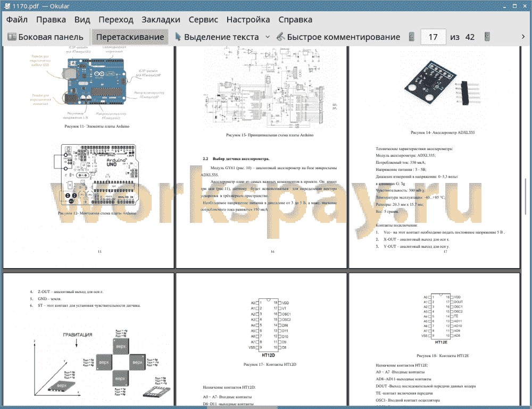This screenshot has height=409, width=532.
Task: Click line 'Контакты подключения:'
Action: click(396, 225)
